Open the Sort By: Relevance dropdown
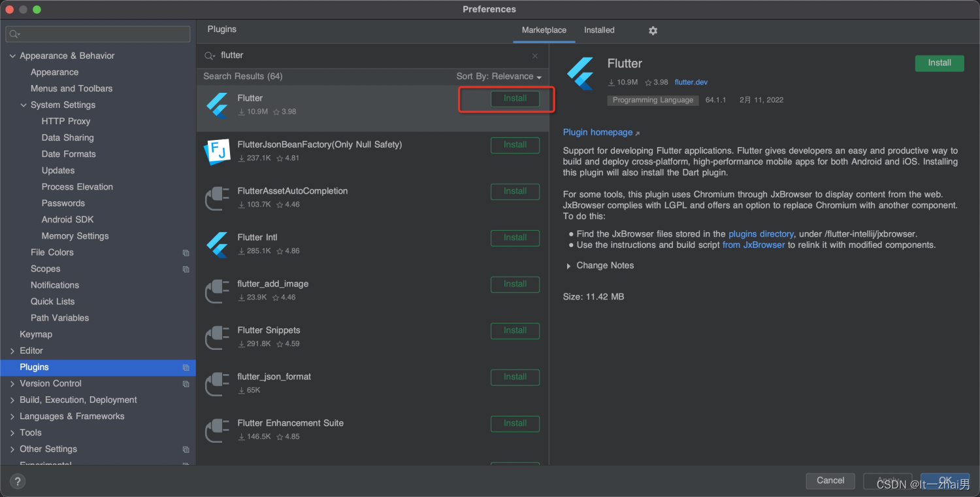 (x=499, y=77)
